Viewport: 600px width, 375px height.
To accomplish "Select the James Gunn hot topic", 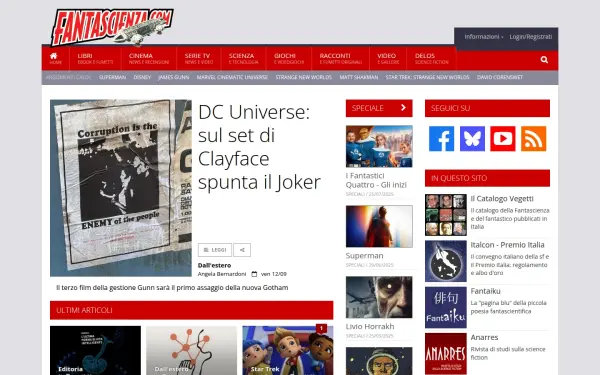I will pyautogui.click(x=173, y=77).
